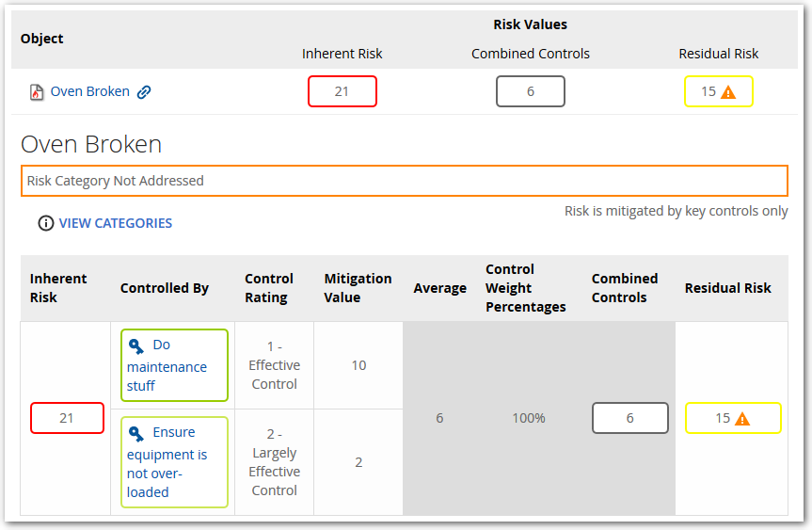
Task: Open the Do maintenance stuff control
Action: pyautogui.click(x=167, y=366)
